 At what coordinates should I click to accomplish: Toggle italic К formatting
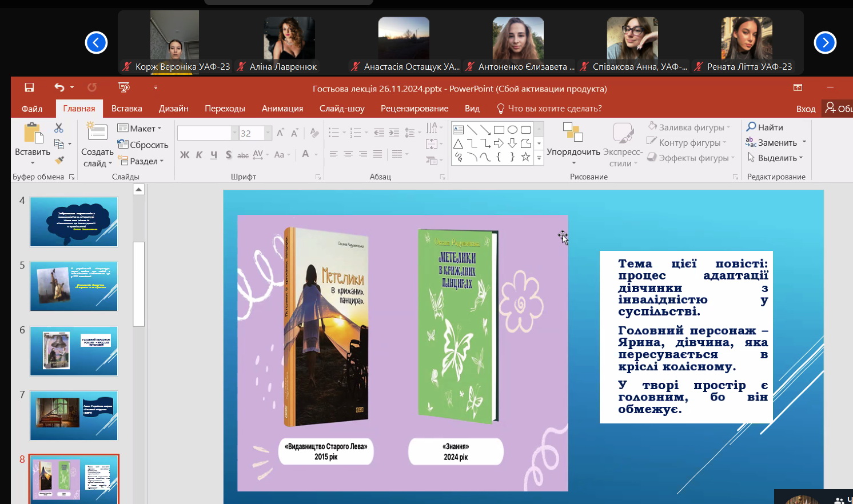[199, 154]
